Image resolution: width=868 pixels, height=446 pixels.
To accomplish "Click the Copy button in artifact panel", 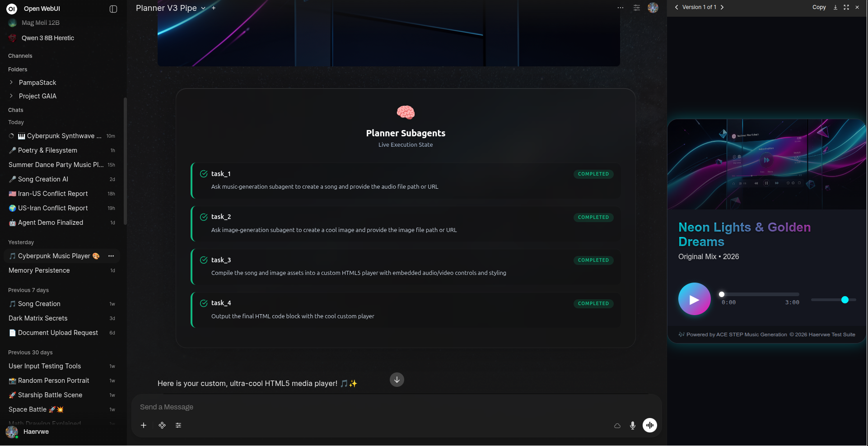I will click(x=819, y=7).
